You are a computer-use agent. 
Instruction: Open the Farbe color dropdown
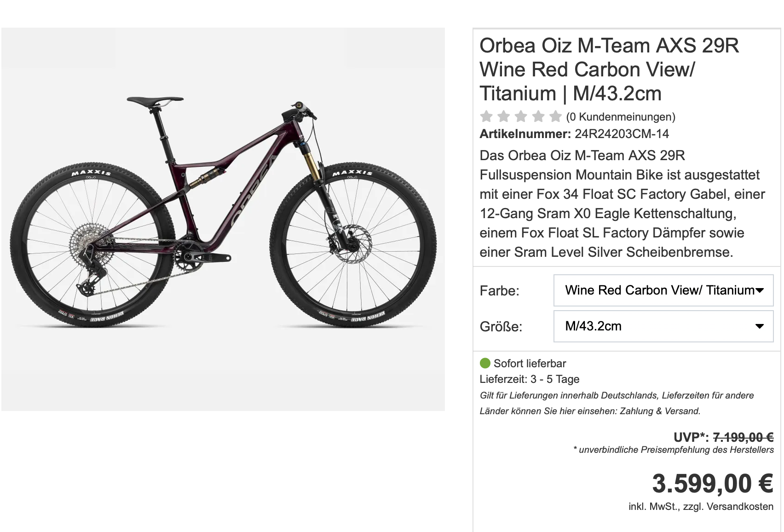[663, 290]
